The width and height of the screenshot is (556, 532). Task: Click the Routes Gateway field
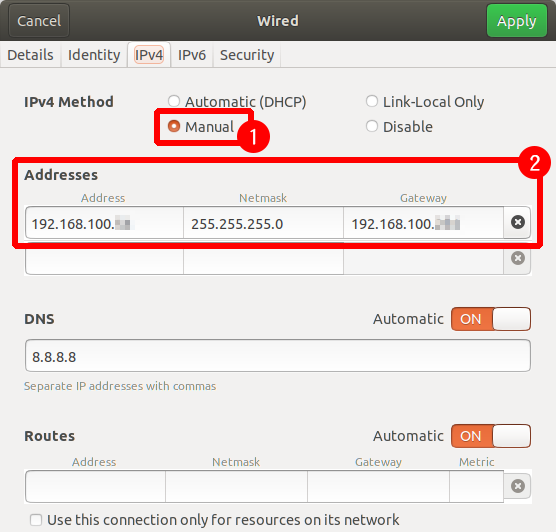pos(378,486)
